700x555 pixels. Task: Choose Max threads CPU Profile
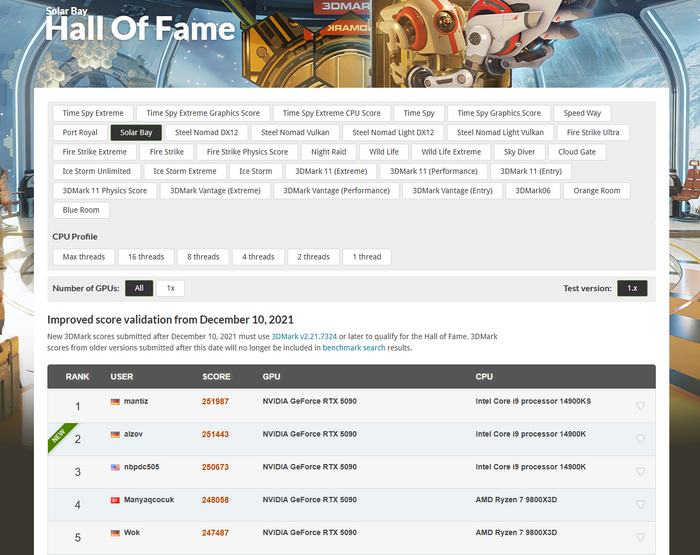tap(84, 257)
